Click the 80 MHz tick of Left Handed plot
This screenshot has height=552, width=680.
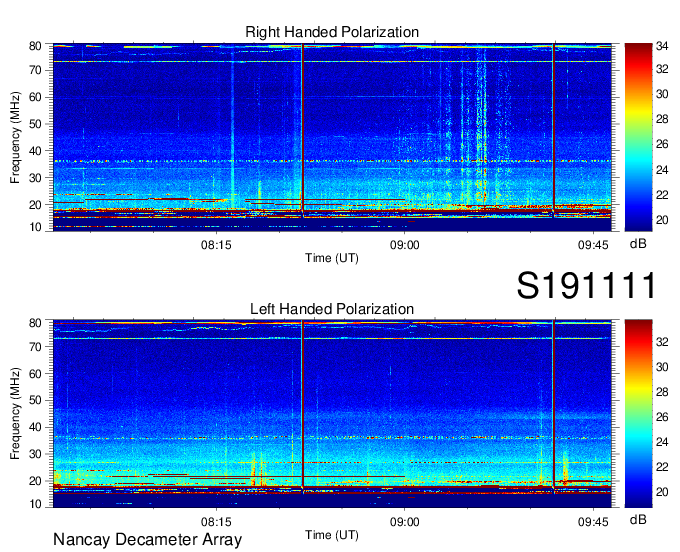tap(35, 323)
